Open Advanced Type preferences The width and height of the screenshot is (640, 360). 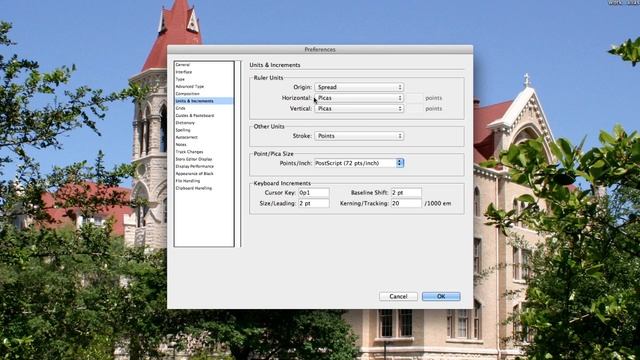pos(190,87)
